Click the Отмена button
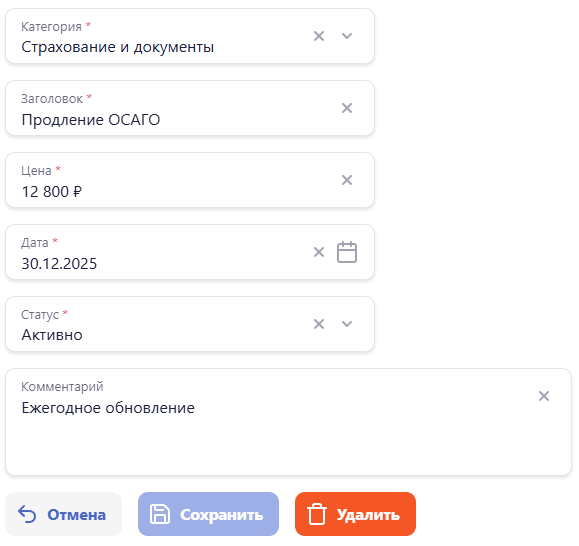The height and width of the screenshot is (546, 579). click(64, 514)
